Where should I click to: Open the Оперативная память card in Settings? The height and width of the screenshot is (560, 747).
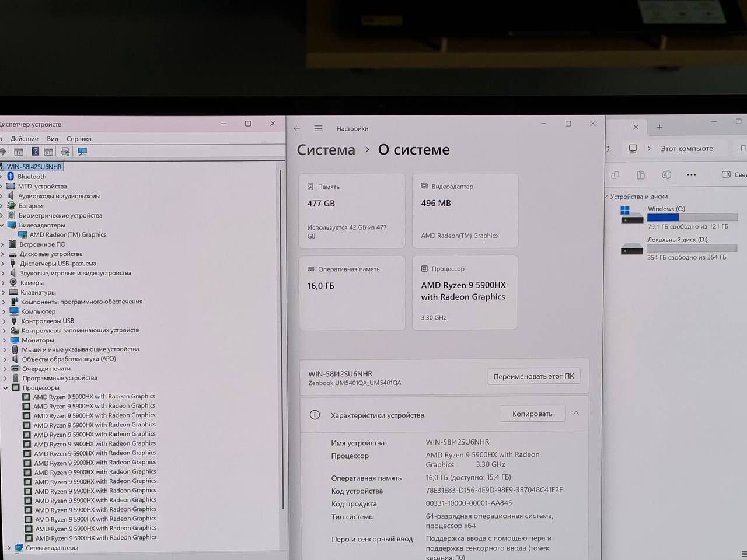point(352,293)
